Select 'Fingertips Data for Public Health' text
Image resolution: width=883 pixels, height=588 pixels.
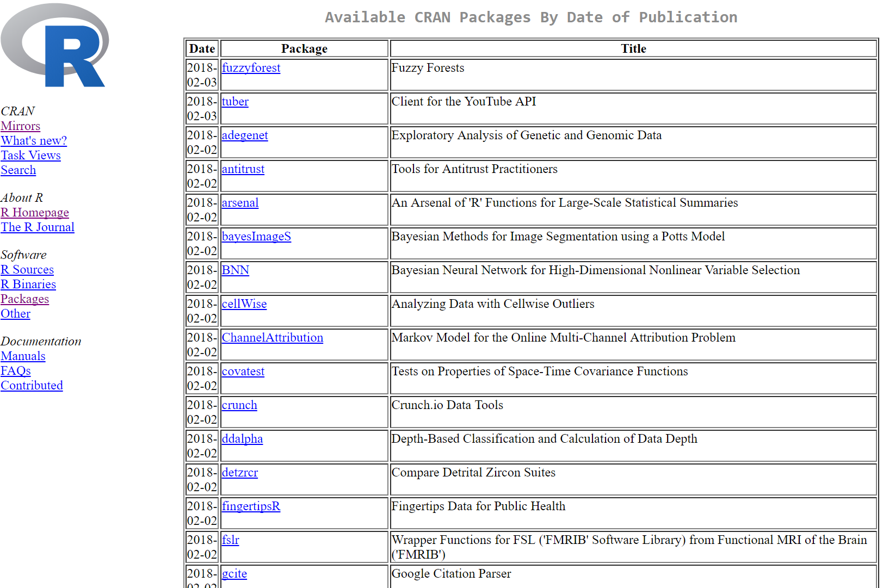[478, 506]
